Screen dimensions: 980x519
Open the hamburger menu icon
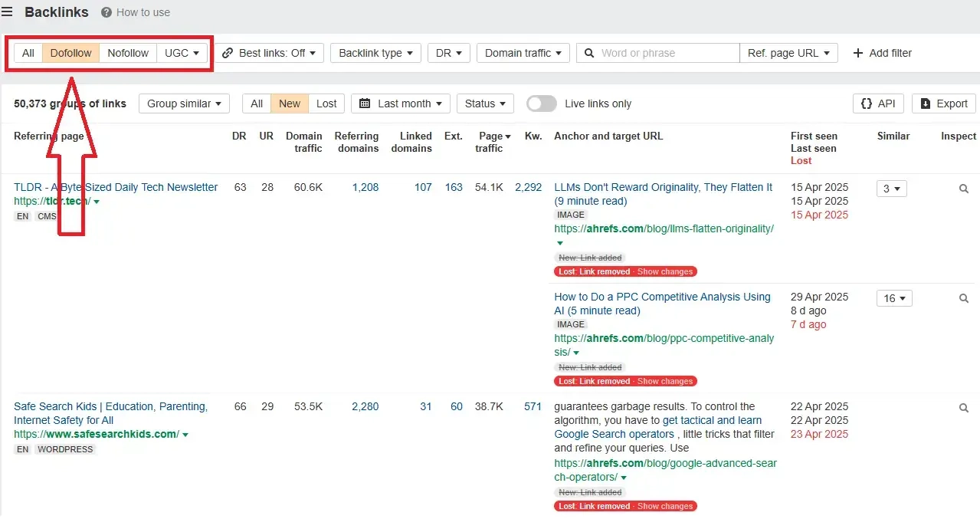coord(7,11)
